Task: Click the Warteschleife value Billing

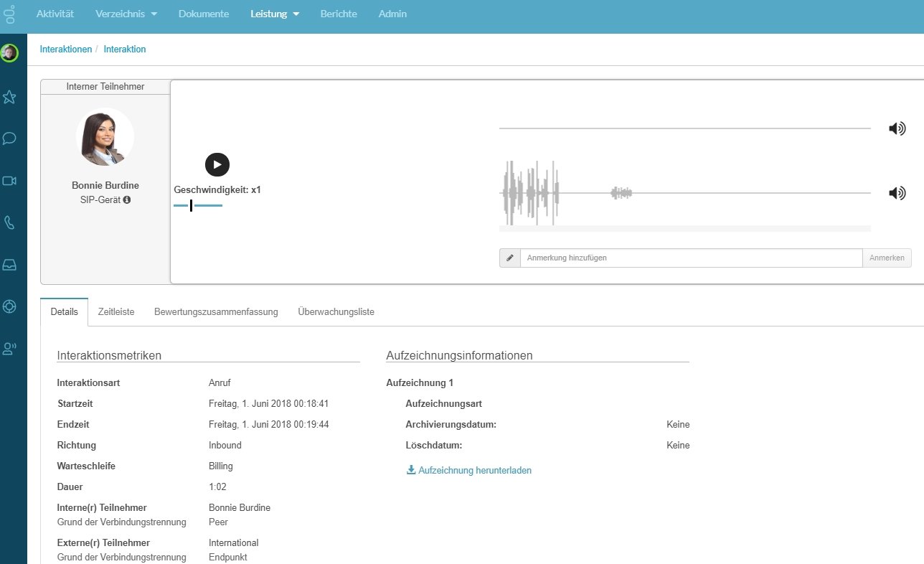Action: click(x=221, y=466)
